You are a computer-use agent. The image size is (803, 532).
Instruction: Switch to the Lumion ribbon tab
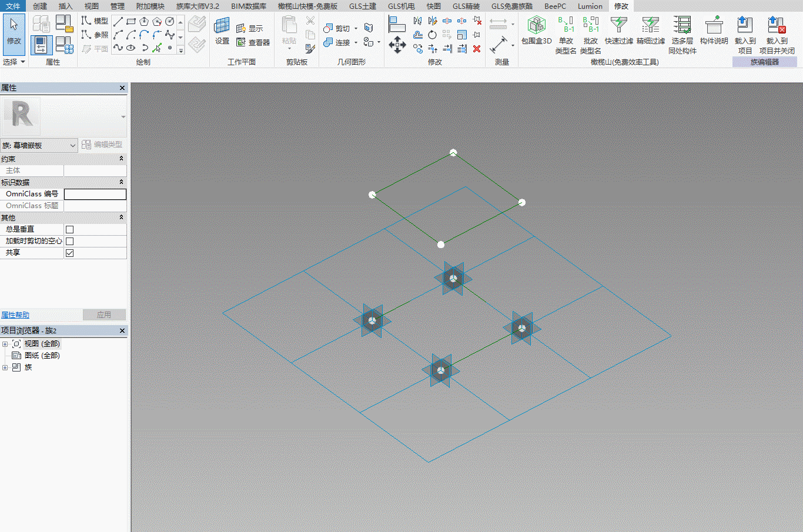pyautogui.click(x=590, y=6)
